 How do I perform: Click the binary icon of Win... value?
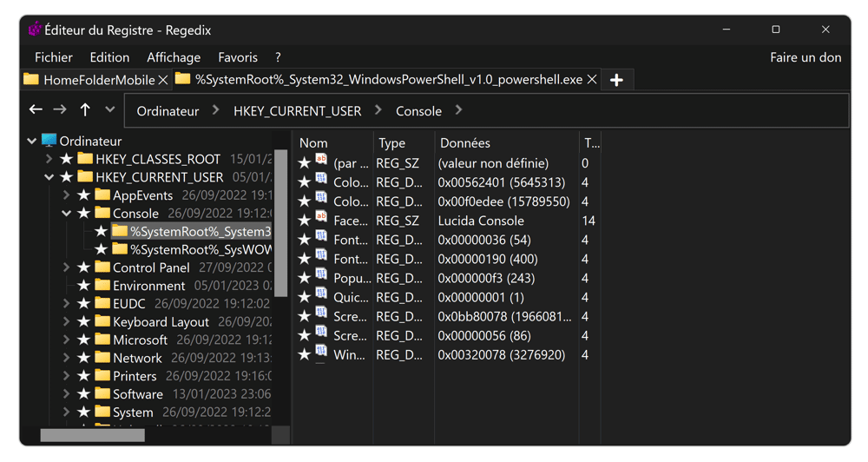tap(322, 353)
